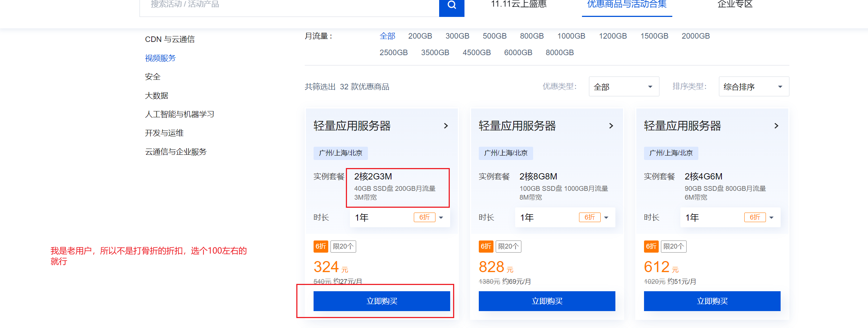Image resolution: width=868 pixels, height=328 pixels.
Task: Click 立即购买 for the 612元 server
Action: pyautogui.click(x=712, y=301)
